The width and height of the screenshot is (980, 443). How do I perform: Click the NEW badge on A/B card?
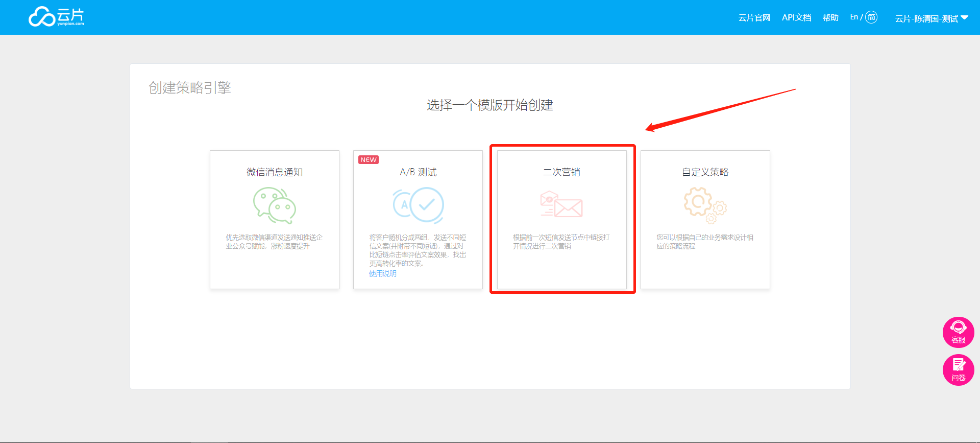point(369,160)
